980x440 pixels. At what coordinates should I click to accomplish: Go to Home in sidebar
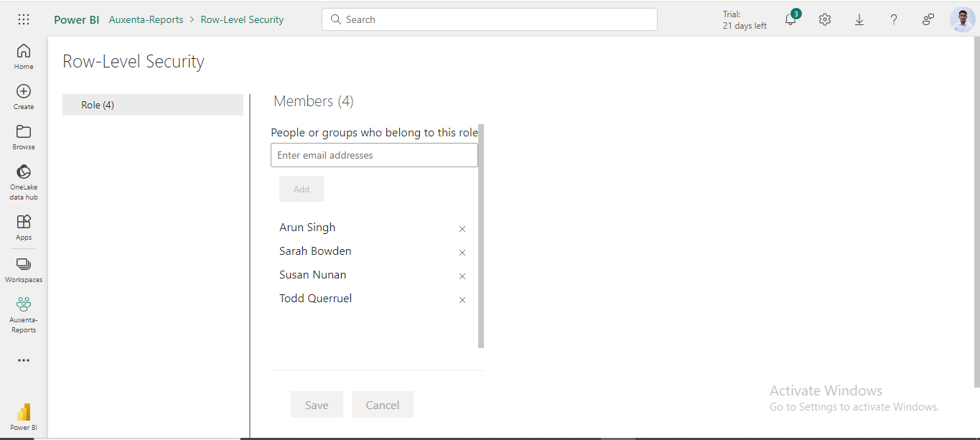[24, 56]
